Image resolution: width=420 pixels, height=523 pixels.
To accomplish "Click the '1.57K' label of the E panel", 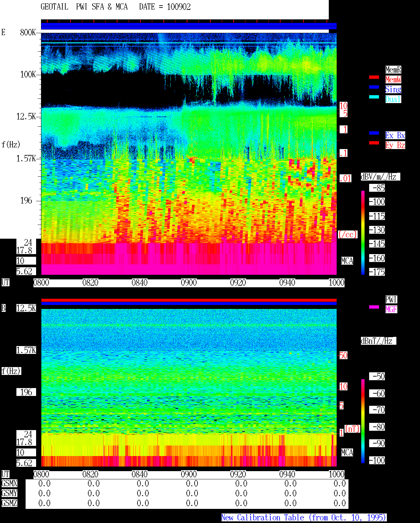I will pos(26,158).
